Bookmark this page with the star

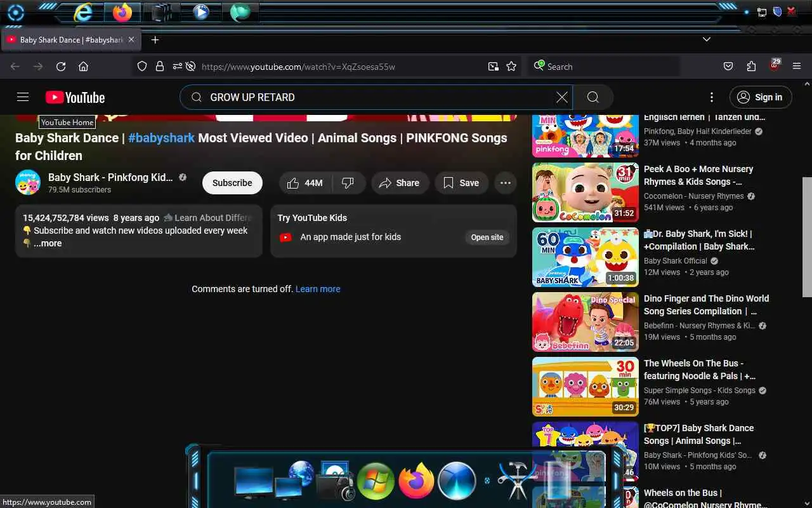tap(511, 67)
